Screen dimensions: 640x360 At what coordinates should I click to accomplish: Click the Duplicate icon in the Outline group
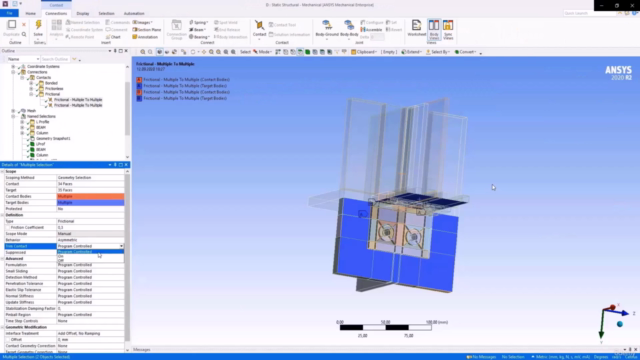point(12,24)
